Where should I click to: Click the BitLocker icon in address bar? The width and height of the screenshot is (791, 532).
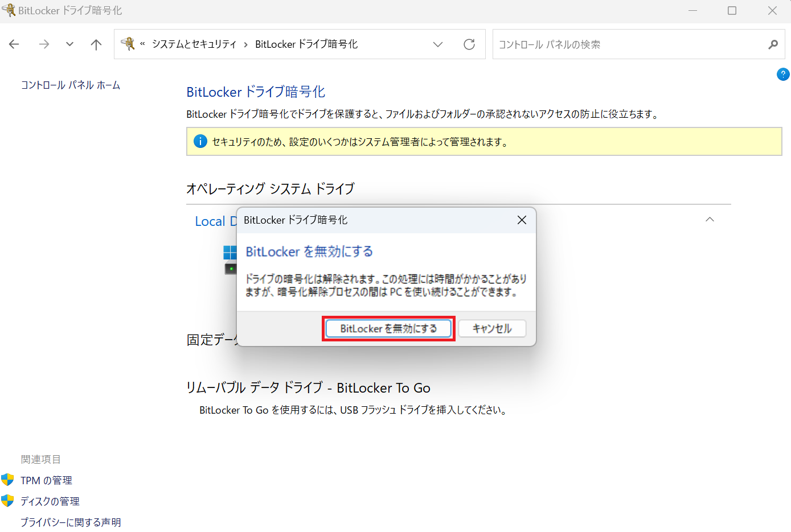(128, 44)
